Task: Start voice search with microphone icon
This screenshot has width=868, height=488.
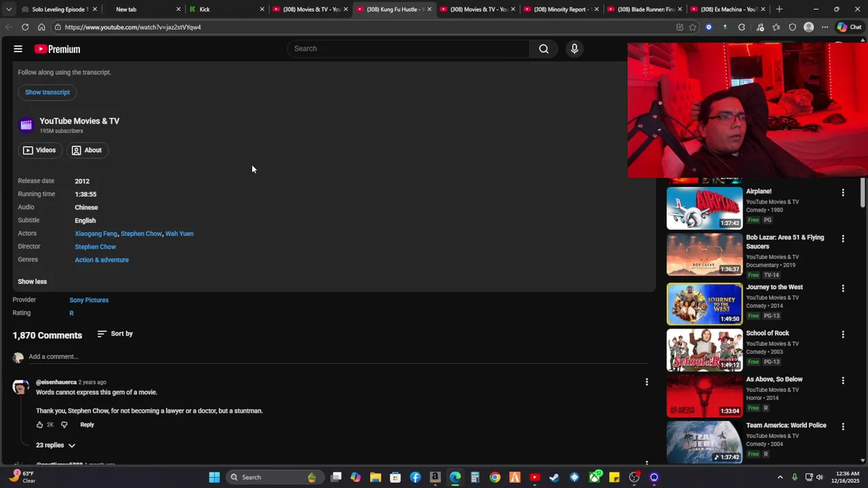Action: tap(574, 49)
